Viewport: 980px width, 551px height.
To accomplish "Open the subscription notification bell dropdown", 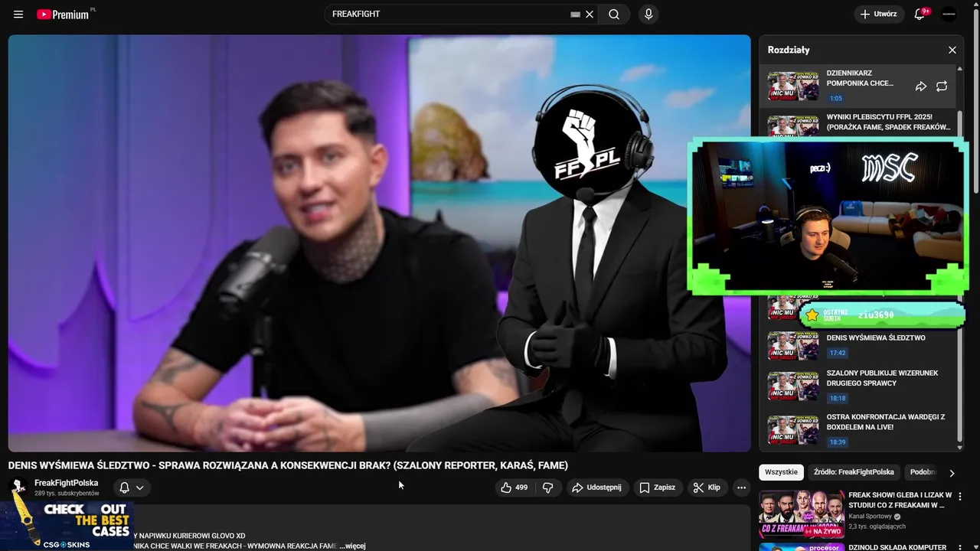I will click(x=132, y=487).
